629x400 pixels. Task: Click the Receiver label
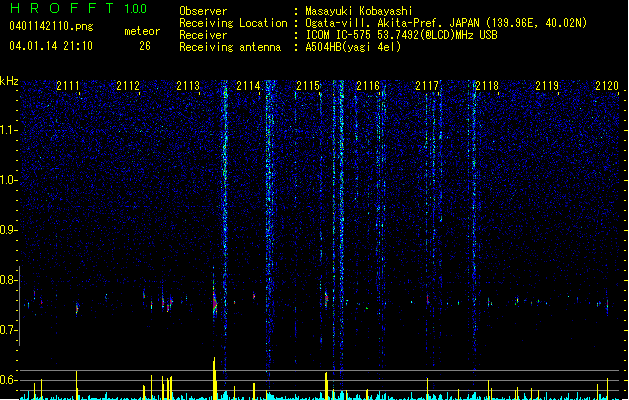click(203, 35)
